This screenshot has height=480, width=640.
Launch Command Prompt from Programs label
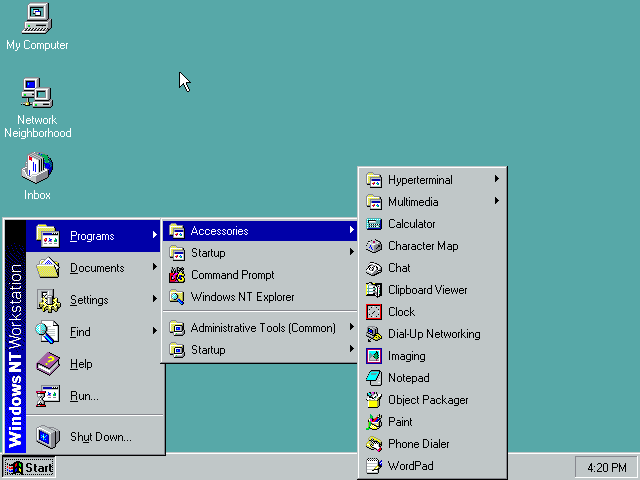(x=233, y=275)
